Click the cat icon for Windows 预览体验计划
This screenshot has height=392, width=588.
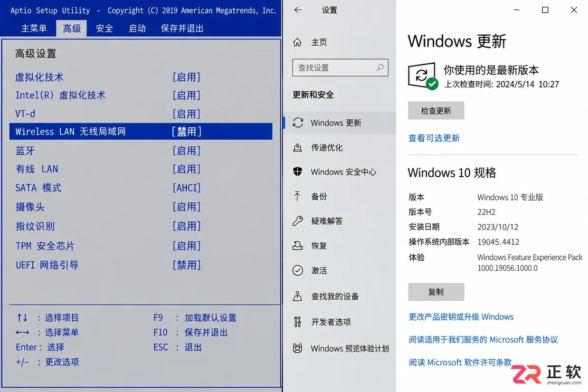[298, 348]
